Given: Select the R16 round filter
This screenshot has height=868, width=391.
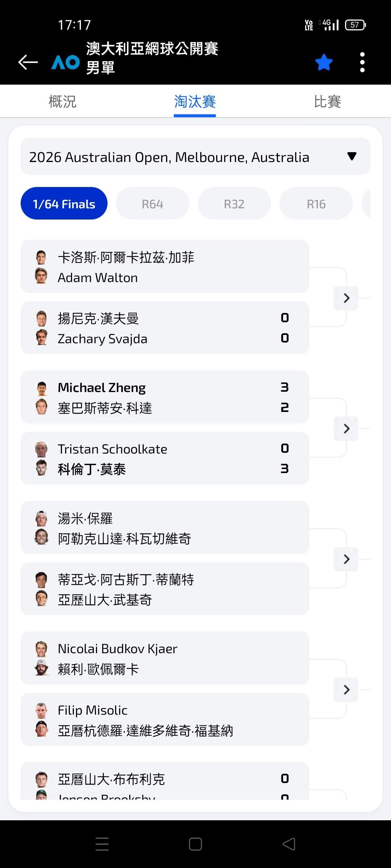Looking at the screenshot, I should click(316, 204).
